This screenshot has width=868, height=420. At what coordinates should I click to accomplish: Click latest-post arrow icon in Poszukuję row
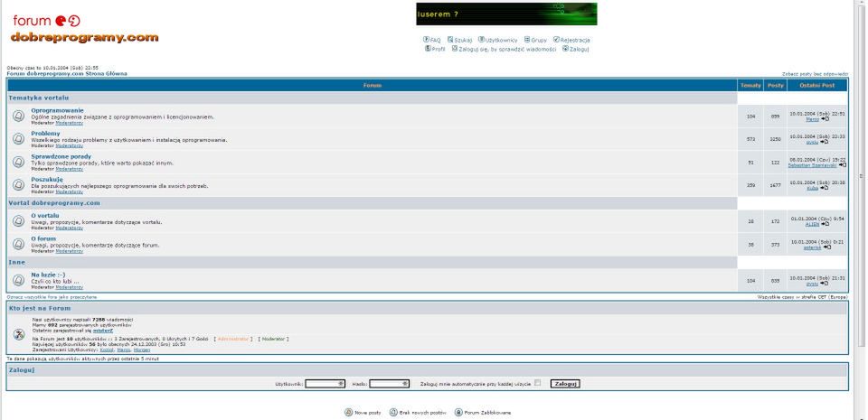tap(824, 188)
